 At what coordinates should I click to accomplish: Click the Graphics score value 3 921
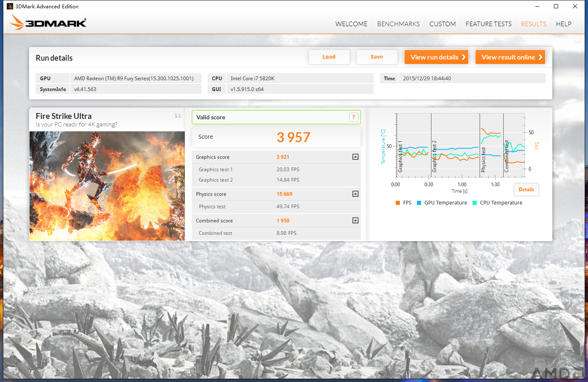pyautogui.click(x=283, y=157)
